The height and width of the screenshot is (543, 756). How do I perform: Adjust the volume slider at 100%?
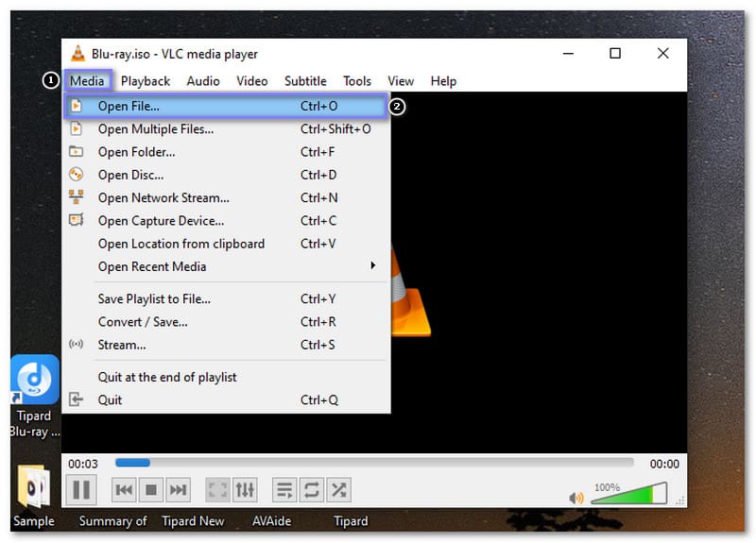point(629,493)
